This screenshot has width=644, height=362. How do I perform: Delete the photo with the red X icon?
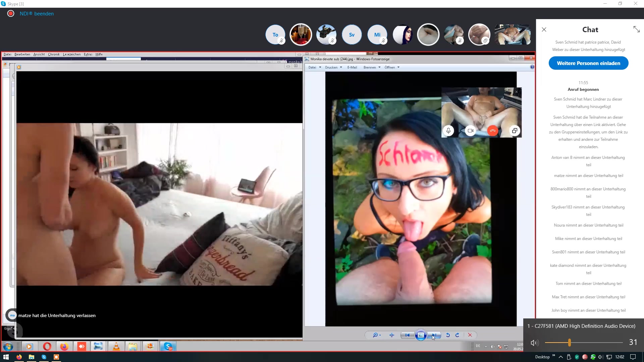click(470, 335)
